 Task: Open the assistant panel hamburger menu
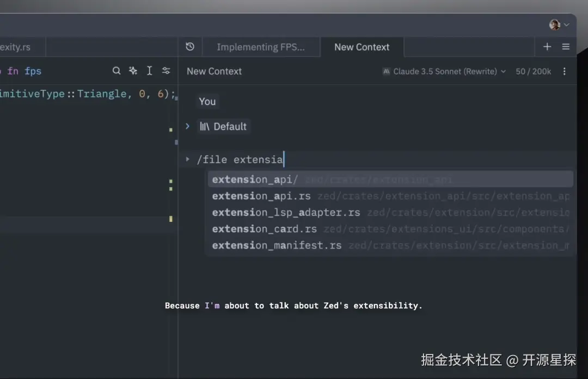pos(566,47)
